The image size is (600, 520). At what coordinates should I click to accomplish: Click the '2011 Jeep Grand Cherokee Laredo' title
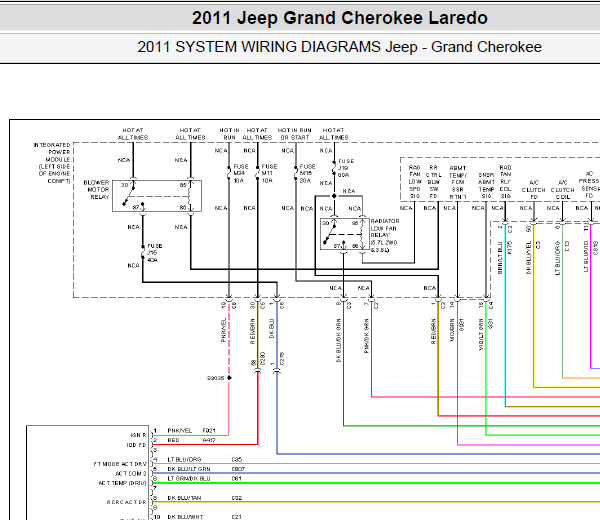(339, 18)
